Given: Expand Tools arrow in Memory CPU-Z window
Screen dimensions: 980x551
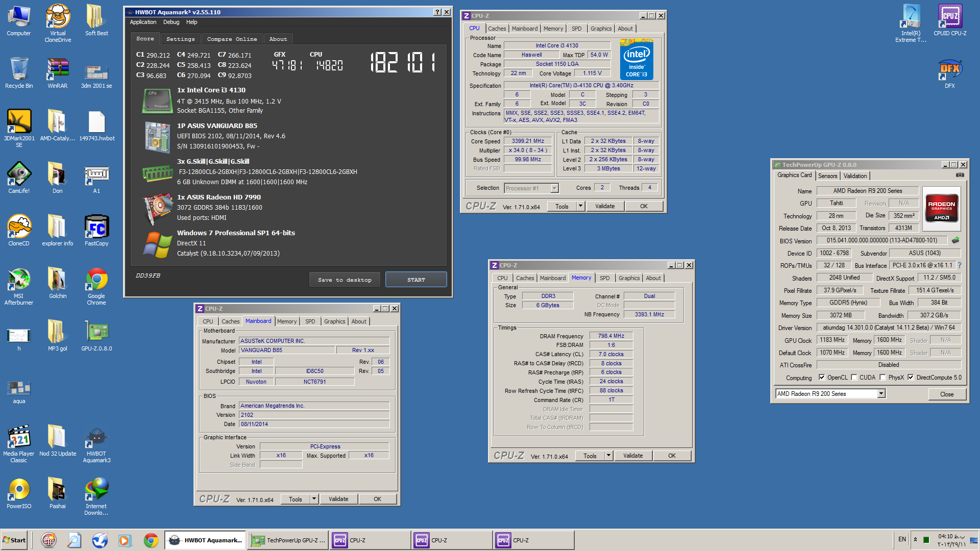Looking at the screenshot, I should [608, 456].
